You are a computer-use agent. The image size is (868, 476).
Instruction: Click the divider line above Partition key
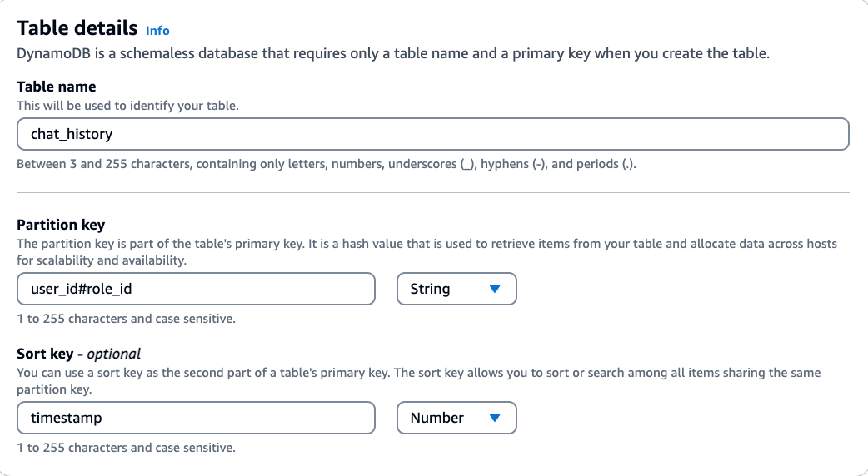(432, 193)
